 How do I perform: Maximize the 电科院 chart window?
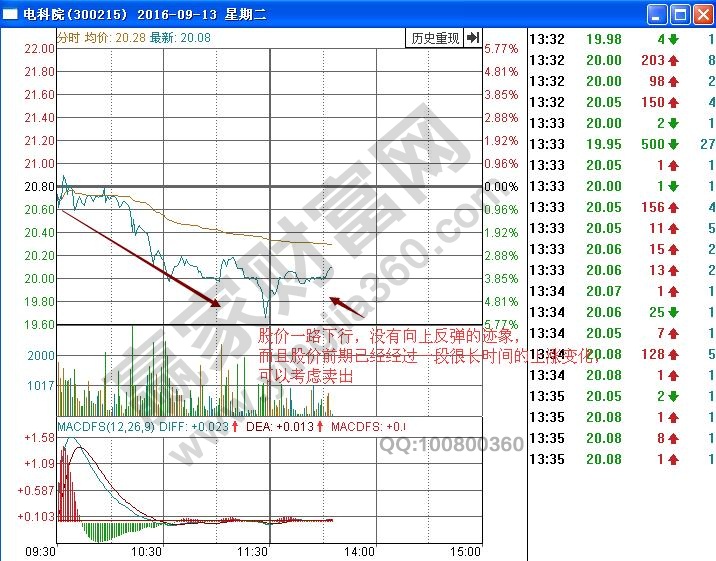pyautogui.click(x=679, y=15)
